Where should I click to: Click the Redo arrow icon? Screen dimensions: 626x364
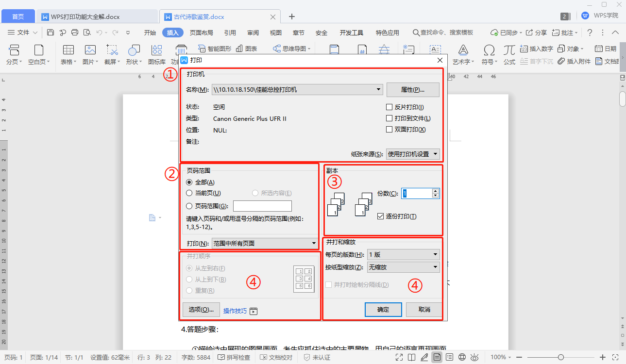115,33
